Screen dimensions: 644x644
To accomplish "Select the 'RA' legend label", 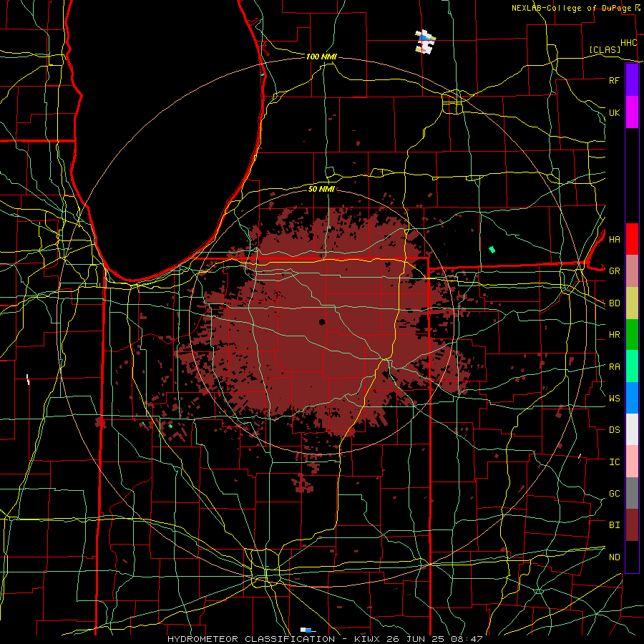I will coord(614,367).
